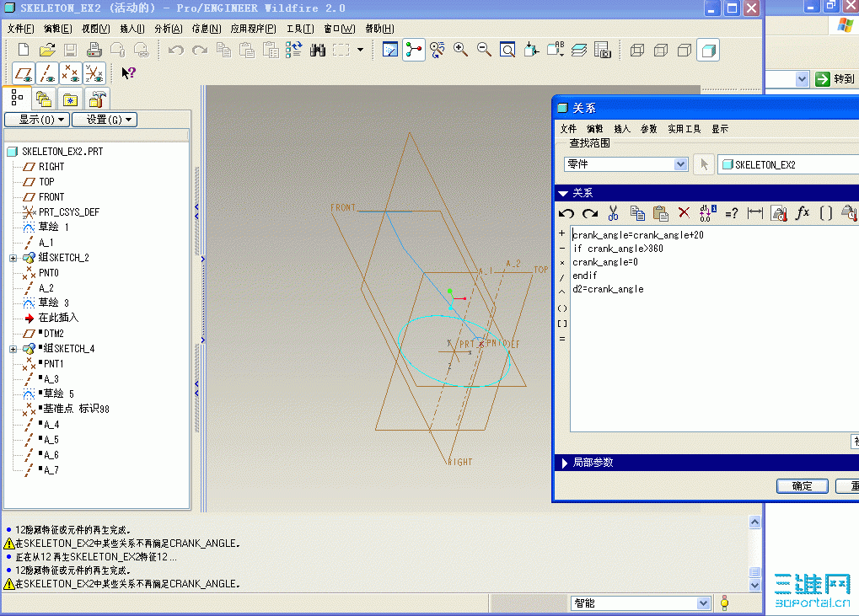Click message log scroll-up arrow
The width and height of the screenshot is (859, 616).
click(754, 522)
